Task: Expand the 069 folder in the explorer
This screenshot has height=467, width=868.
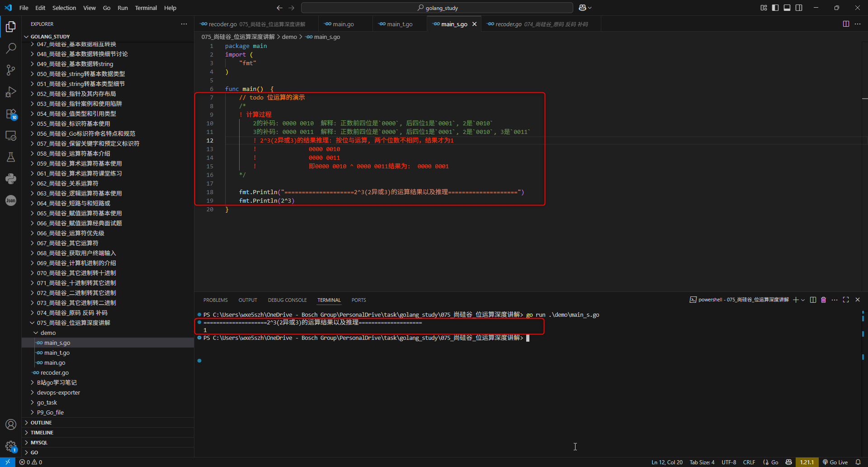Action: [108, 263]
